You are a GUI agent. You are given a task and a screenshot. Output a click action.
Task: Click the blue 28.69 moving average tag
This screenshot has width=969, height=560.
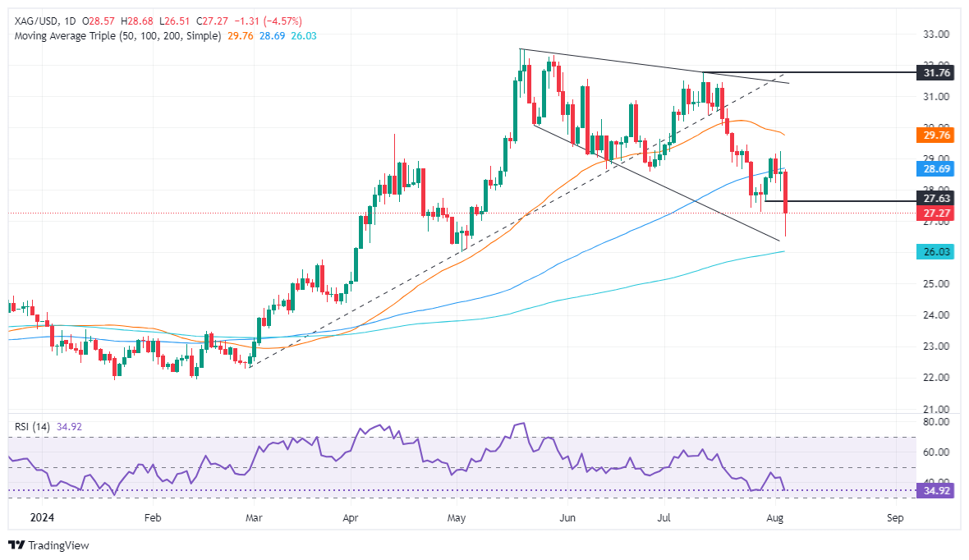coord(935,168)
